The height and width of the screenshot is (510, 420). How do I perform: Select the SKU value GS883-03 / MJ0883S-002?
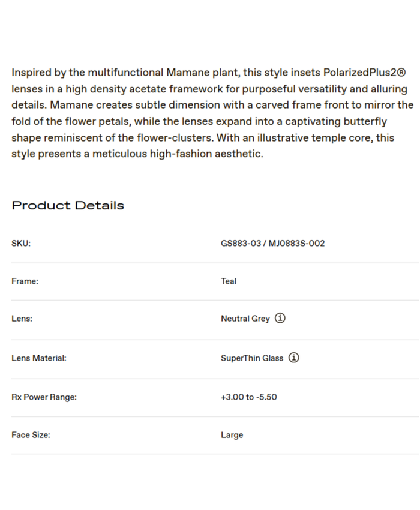pyautogui.click(x=272, y=244)
